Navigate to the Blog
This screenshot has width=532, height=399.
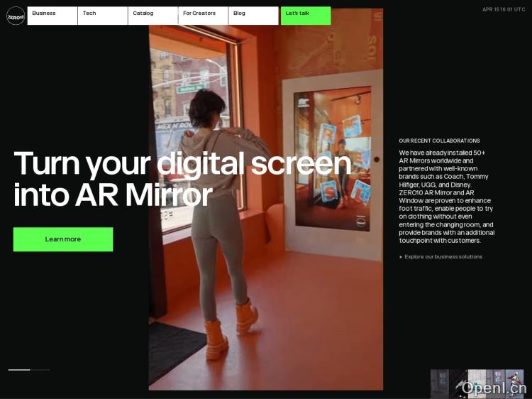(253, 16)
